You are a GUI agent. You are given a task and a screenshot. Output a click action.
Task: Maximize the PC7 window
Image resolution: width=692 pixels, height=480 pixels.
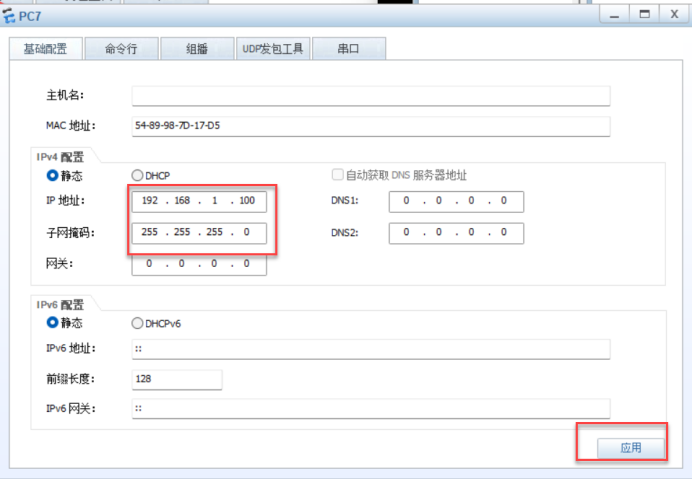click(x=645, y=14)
